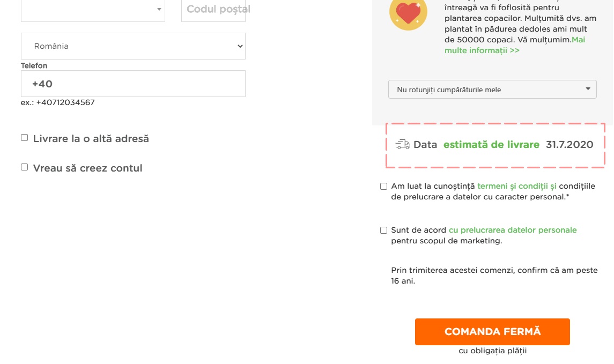The image size is (614, 364).
Task: Tick the terms and conditions acknowledgment checkbox
Action: pos(383,187)
